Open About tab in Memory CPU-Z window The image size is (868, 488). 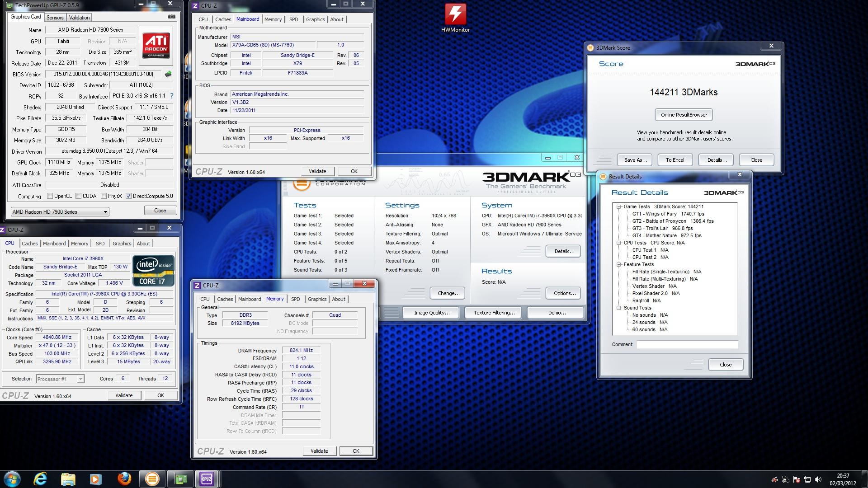point(339,299)
